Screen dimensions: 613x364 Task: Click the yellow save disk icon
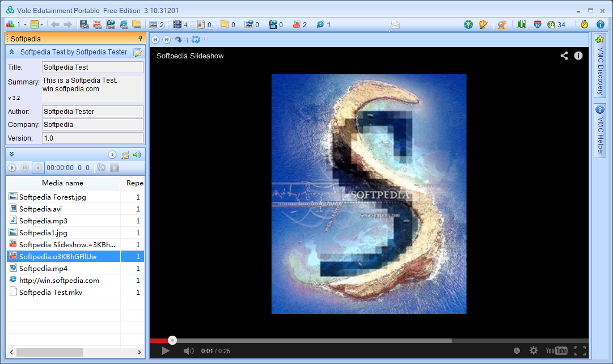pos(35,24)
